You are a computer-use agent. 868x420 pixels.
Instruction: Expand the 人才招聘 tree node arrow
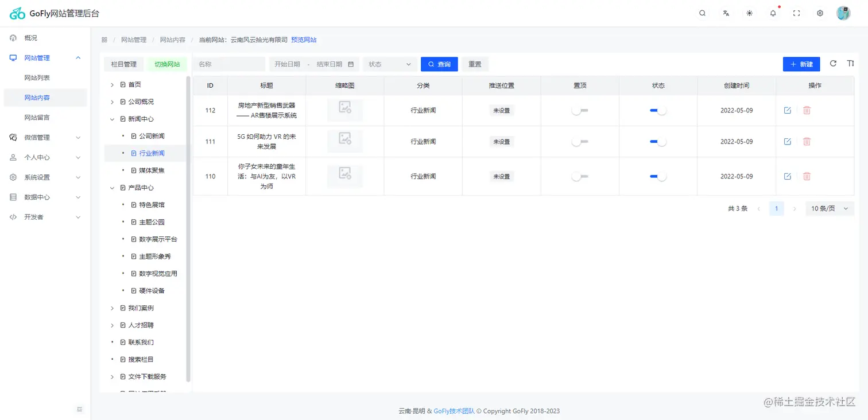113,325
